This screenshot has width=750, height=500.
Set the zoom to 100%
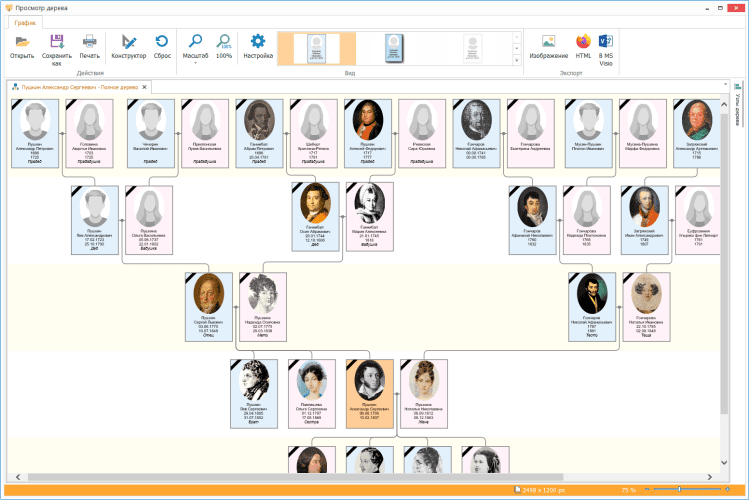pos(223,47)
